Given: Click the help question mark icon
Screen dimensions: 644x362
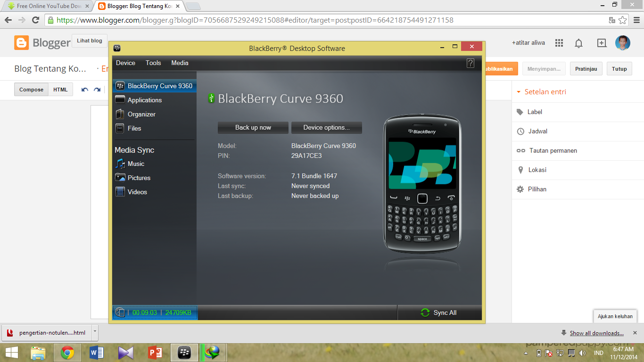Looking at the screenshot, I should pos(470,63).
